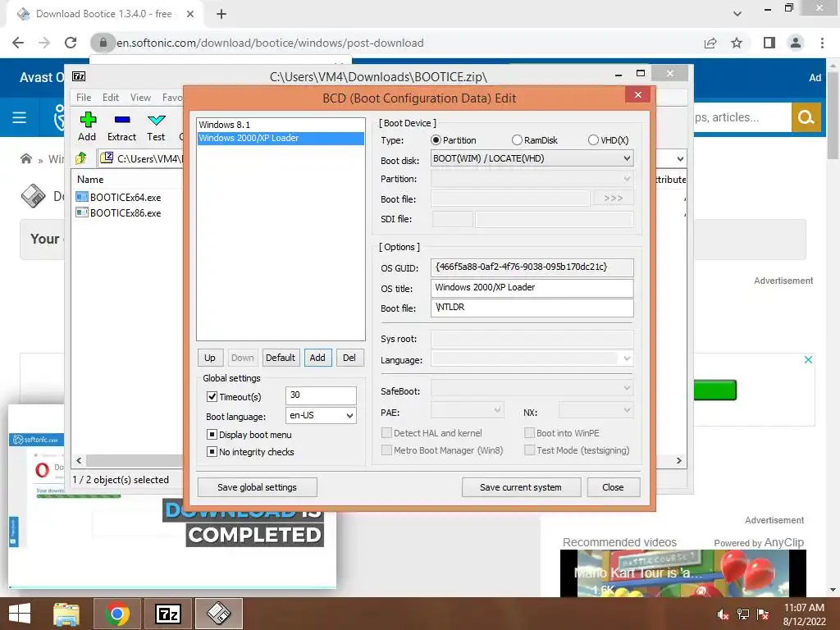Click the Chrome forward arrow
Viewport: 840px width, 630px height.
pos(44,43)
